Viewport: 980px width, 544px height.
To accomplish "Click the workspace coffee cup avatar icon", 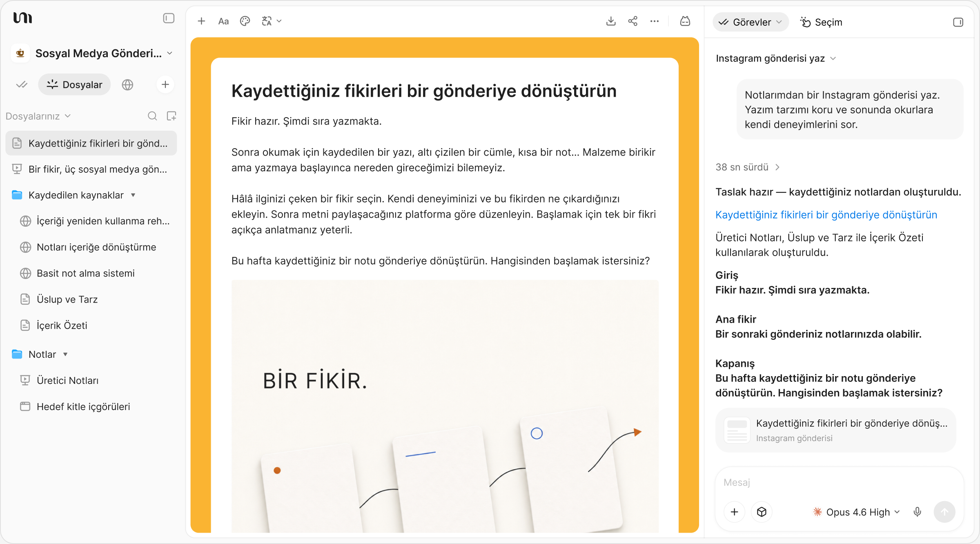I will tap(20, 53).
